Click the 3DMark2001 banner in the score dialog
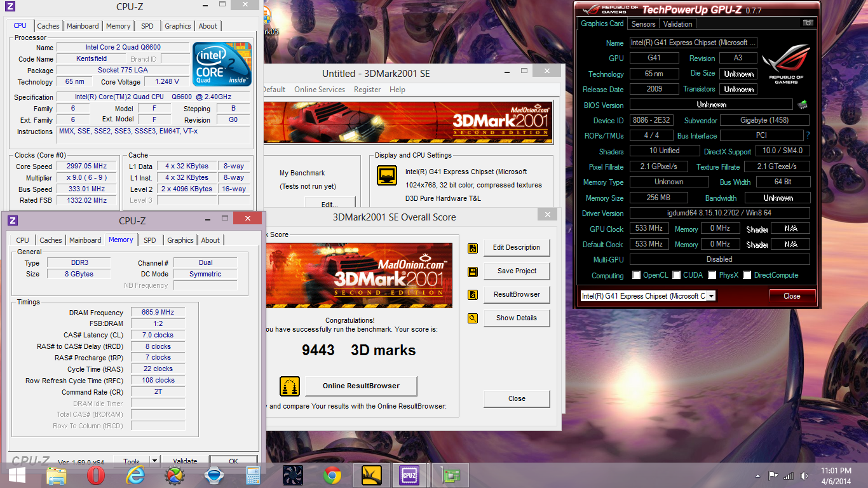The height and width of the screenshot is (488, 868). (360, 276)
